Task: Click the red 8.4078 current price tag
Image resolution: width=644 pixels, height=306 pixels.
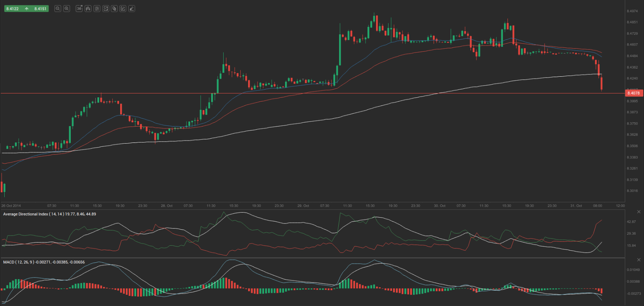Action: coord(633,93)
